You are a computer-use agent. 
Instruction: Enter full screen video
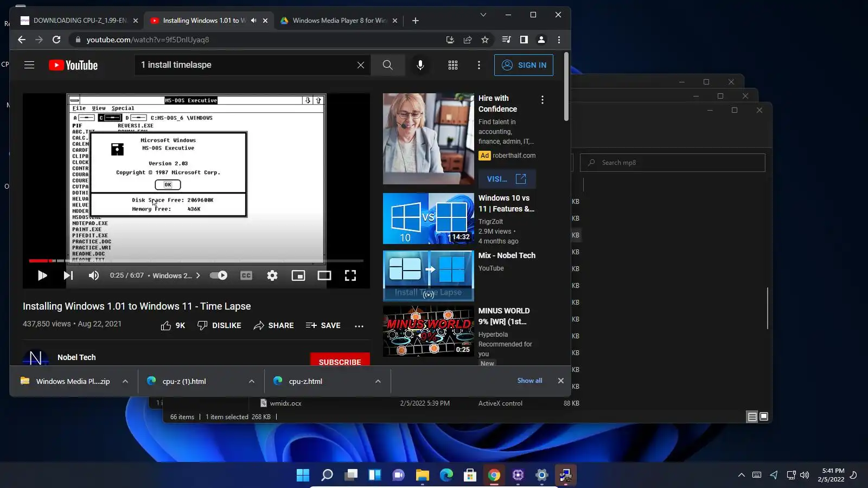[350, 275]
